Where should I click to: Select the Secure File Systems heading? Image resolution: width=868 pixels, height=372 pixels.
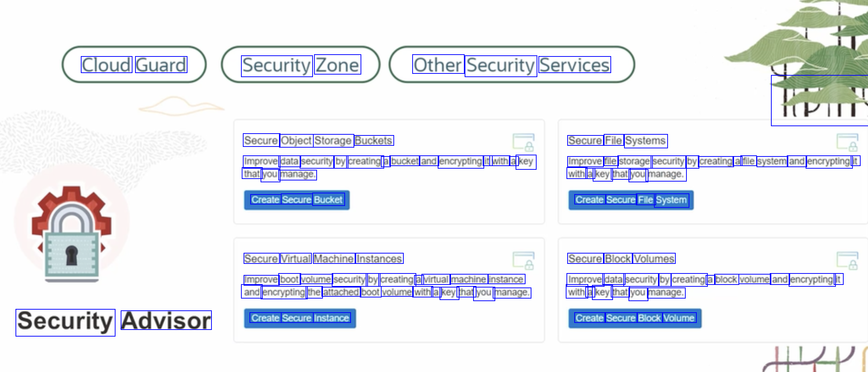click(617, 141)
